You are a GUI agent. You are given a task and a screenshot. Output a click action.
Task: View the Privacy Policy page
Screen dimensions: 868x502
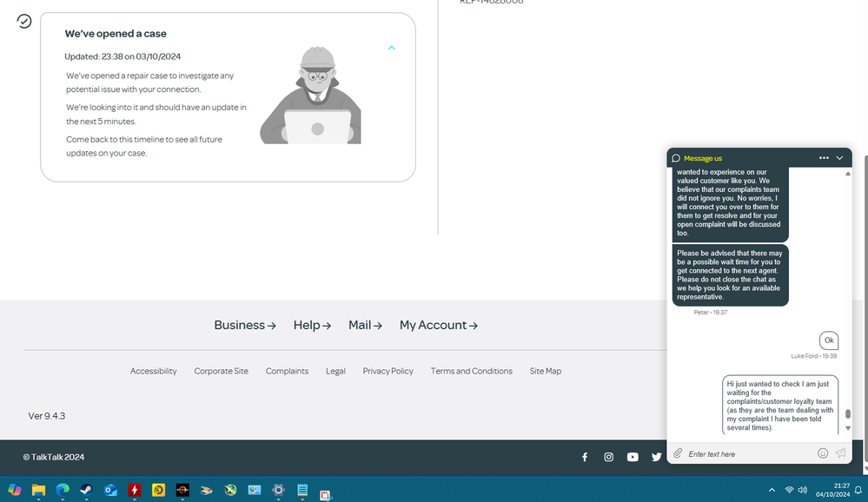click(x=388, y=371)
